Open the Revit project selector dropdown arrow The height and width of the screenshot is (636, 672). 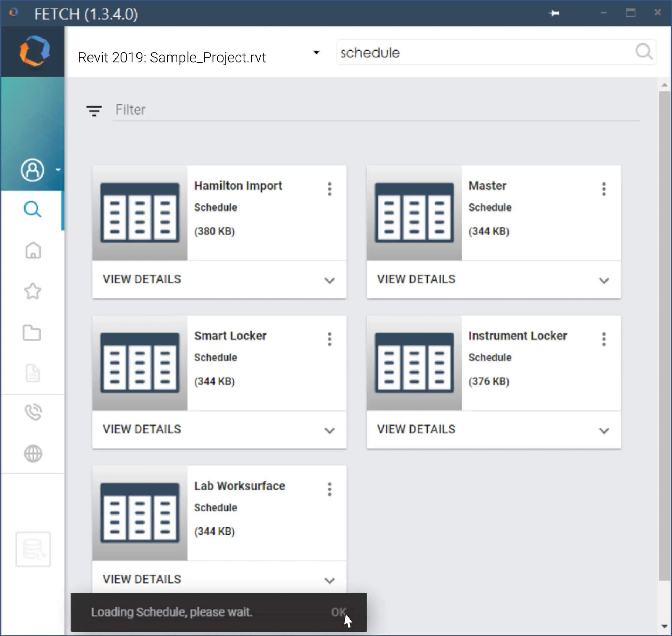point(316,53)
